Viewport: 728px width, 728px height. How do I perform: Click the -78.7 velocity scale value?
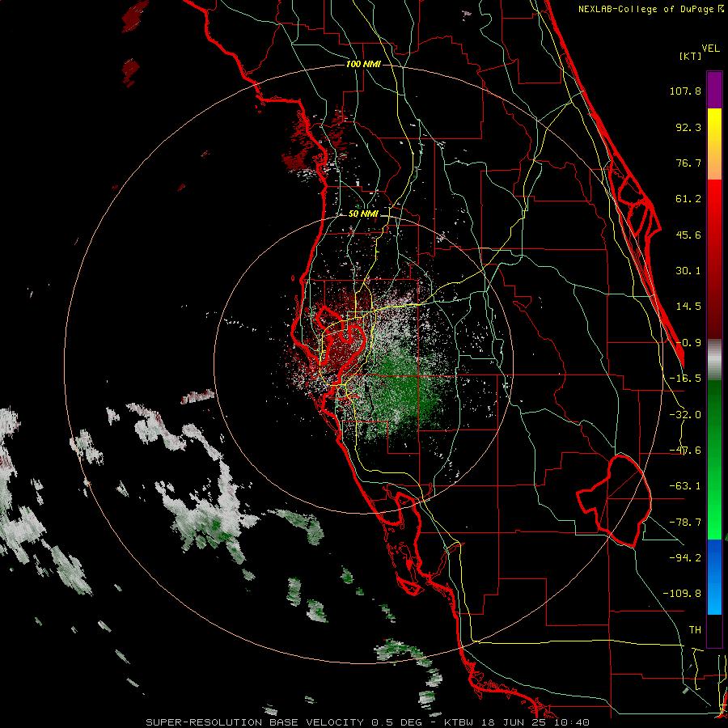point(685,523)
